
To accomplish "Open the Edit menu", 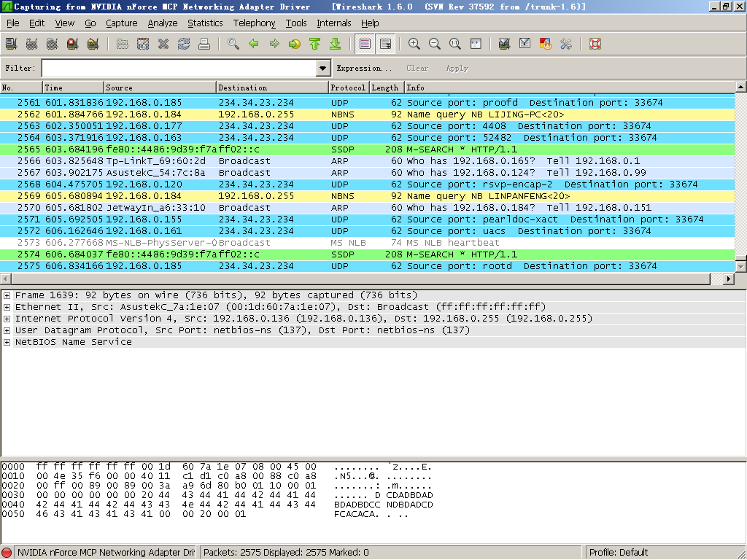I will (x=36, y=23).
